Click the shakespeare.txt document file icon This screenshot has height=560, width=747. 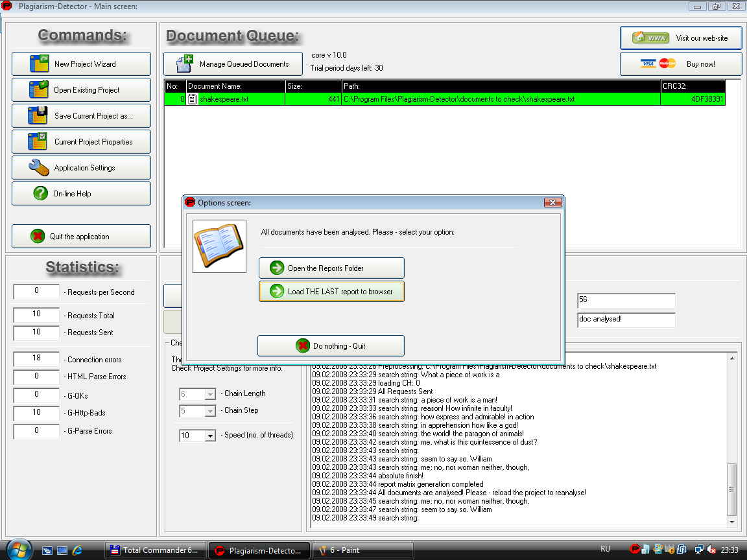pos(192,99)
